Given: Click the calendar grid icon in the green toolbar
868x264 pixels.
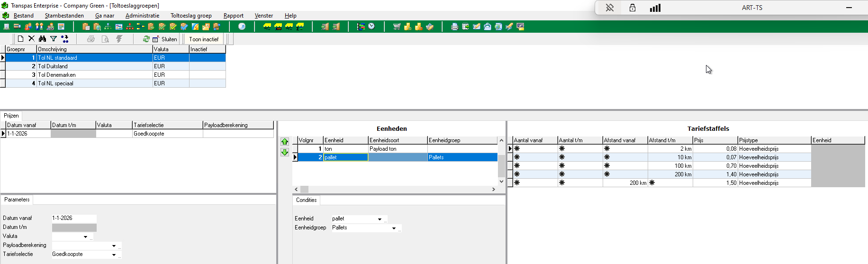Looking at the screenshot, I should click(x=61, y=27).
